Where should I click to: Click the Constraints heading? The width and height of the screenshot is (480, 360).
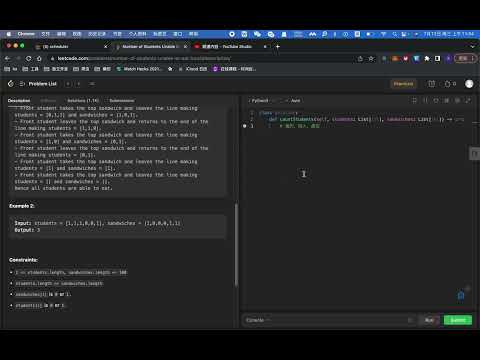[23, 260]
